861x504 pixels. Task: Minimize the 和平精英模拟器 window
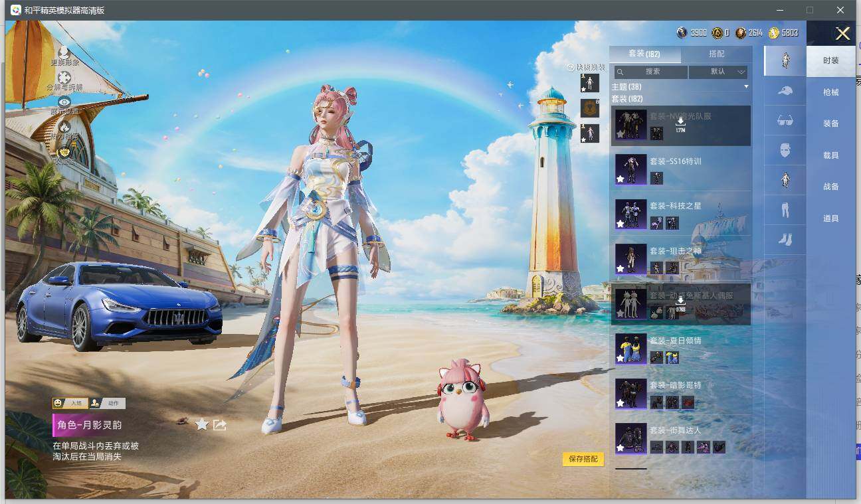point(779,10)
